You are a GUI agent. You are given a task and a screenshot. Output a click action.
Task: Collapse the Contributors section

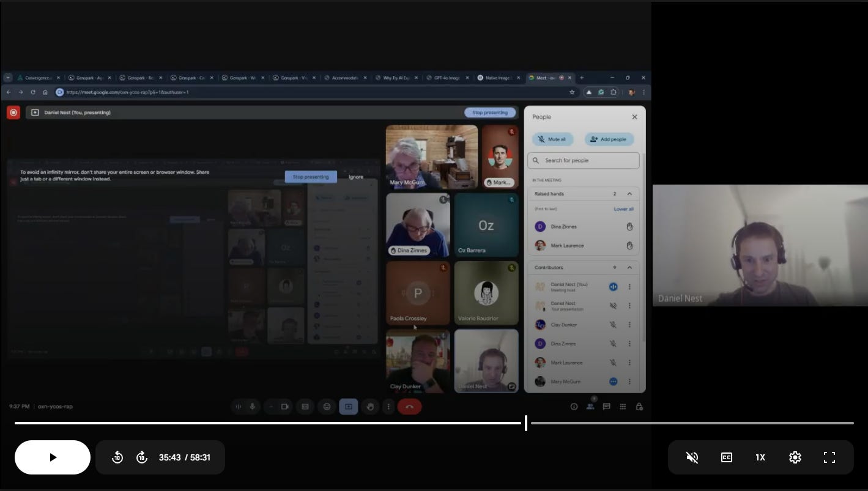pyautogui.click(x=629, y=267)
